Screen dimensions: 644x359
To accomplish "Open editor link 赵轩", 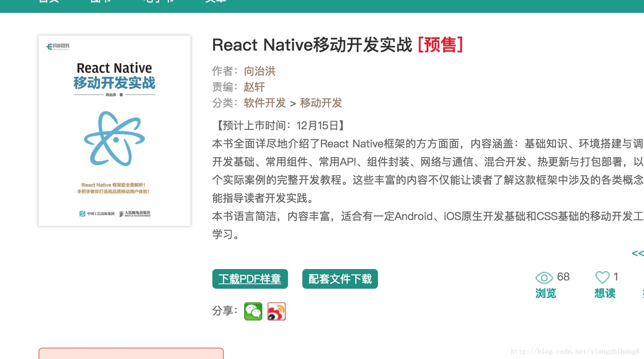I will click(x=254, y=87).
